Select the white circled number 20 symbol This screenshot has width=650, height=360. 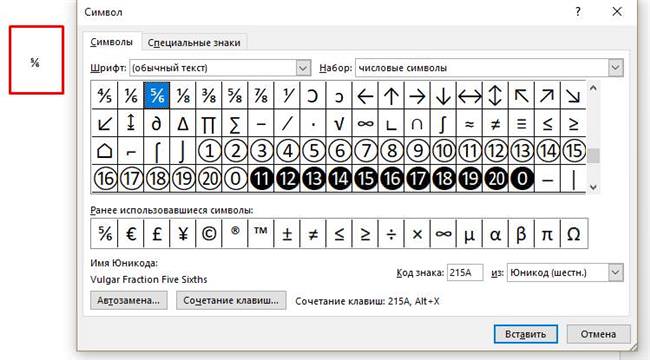tap(209, 178)
